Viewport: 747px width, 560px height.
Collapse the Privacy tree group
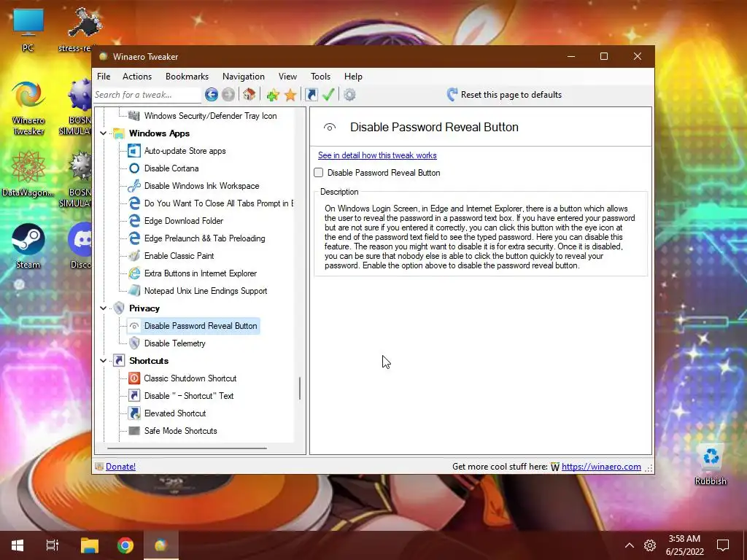click(104, 308)
